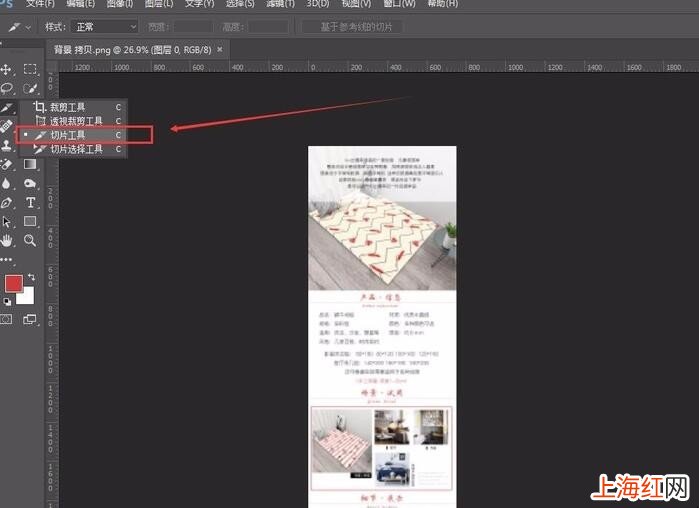Select the Horizontal Type tool
This screenshot has width=699, height=508.
click(x=30, y=203)
